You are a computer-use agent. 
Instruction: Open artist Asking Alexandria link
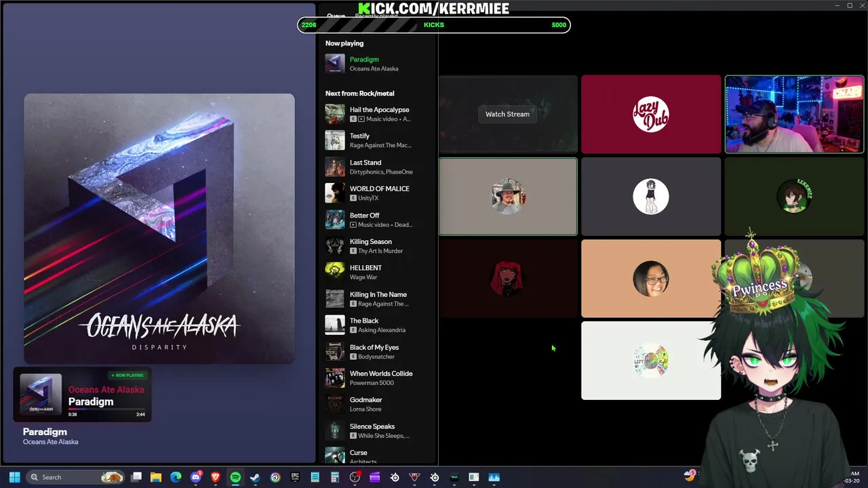coord(382,330)
